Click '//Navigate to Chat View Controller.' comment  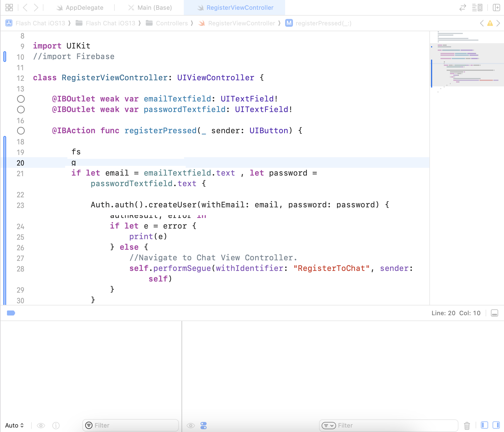(x=213, y=258)
